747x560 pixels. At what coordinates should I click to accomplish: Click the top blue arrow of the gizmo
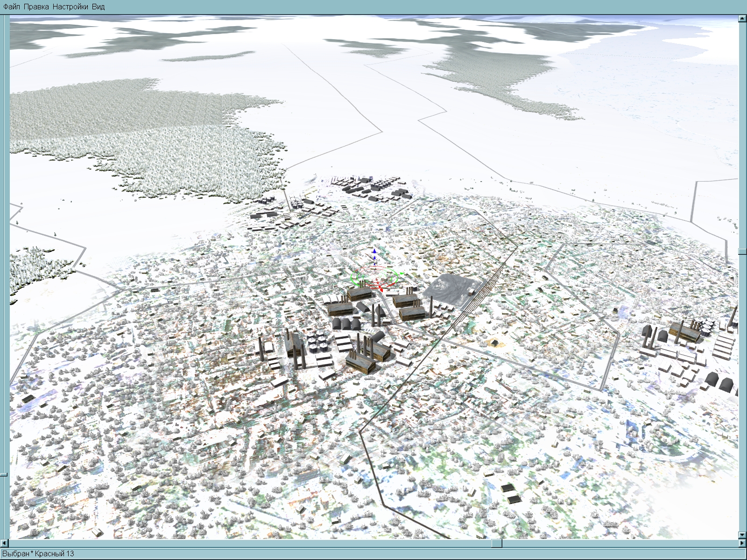click(x=374, y=252)
